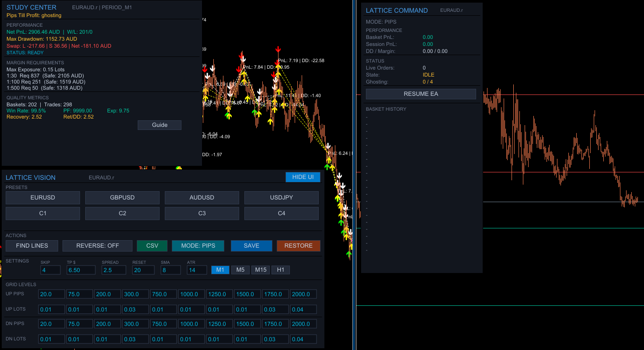Select the GBPUSD preset
The image size is (644, 350).
pyautogui.click(x=122, y=197)
